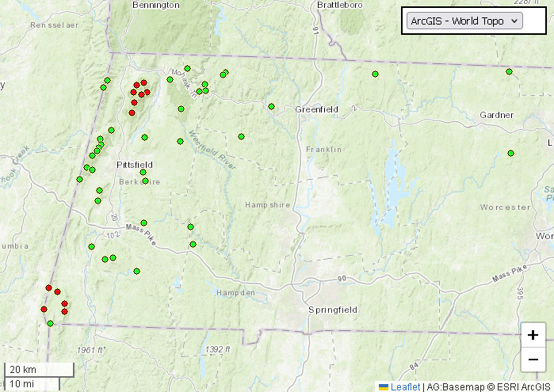Click the Franklin county label
The image size is (554, 392).
pyautogui.click(x=324, y=150)
